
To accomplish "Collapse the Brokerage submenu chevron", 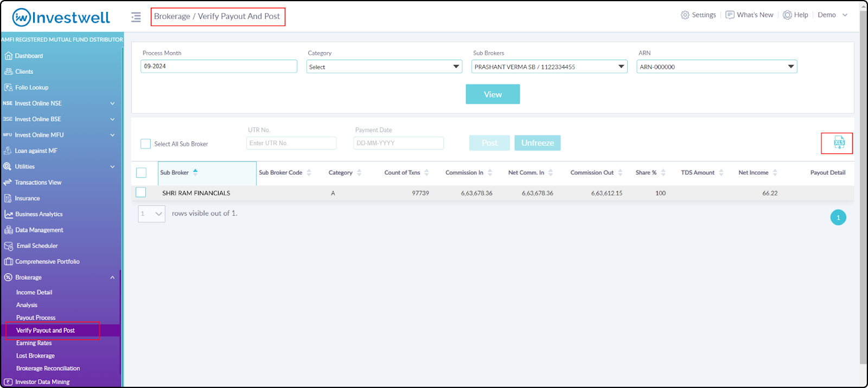I will pos(113,277).
